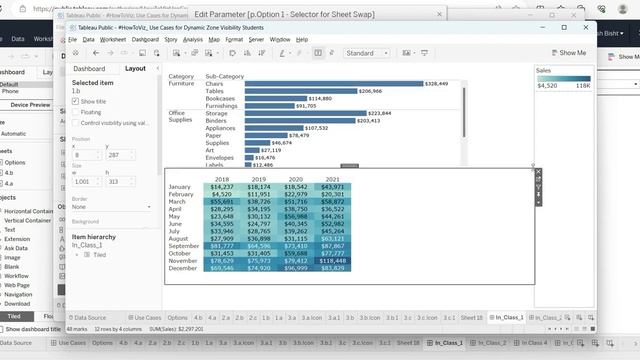640x360 pixels.
Task: Click the show mark labels icon
Action: (318, 53)
